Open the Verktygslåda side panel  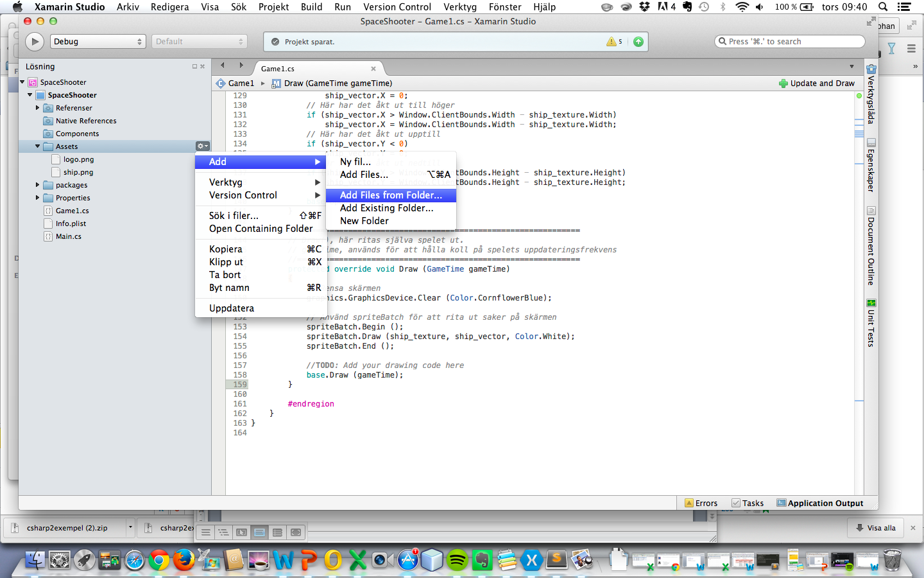871,94
